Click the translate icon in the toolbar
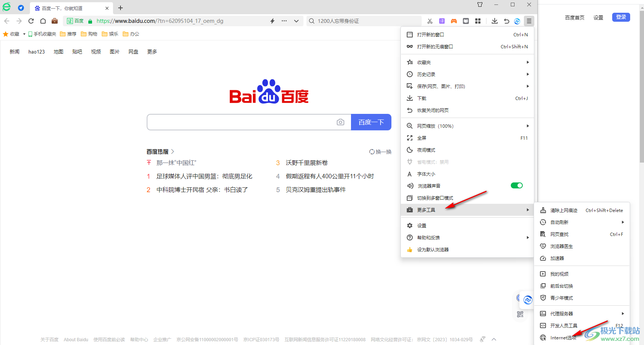644x345 pixels. pos(442,21)
